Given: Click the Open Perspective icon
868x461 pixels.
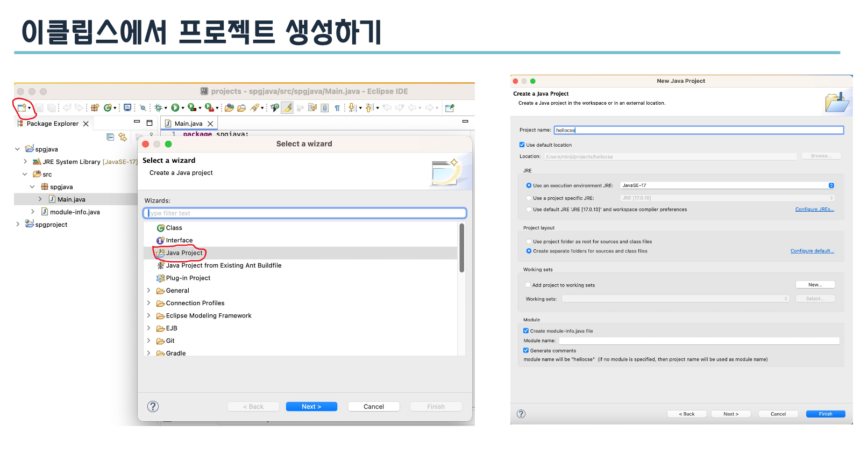Looking at the screenshot, I should pos(450,107).
